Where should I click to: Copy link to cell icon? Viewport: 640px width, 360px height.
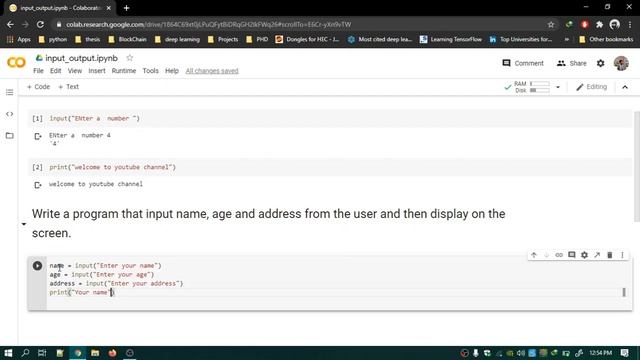[x=559, y=255]
